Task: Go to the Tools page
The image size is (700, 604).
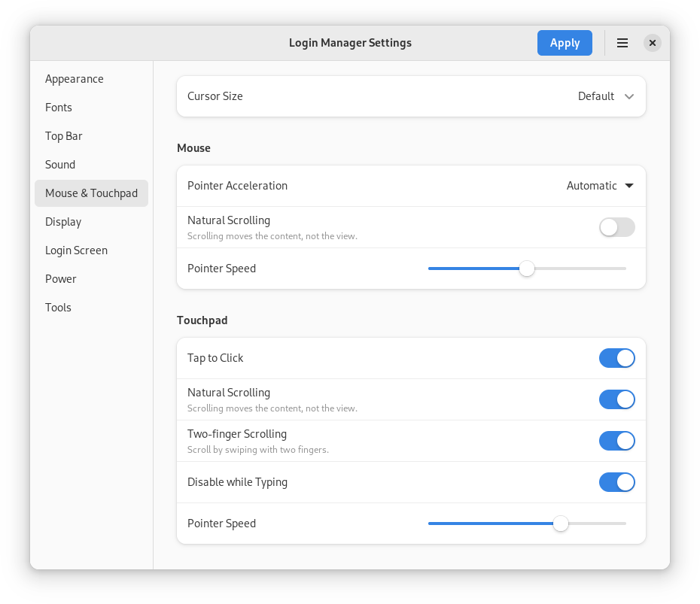Action: click(x=58, y=308)
